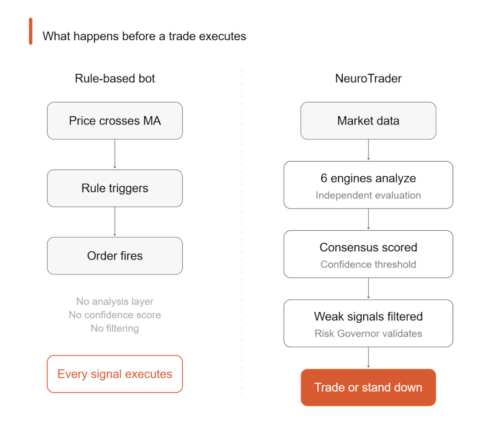Click the arrow below 'Price crosses MA'
This screenshot has height=423, width=504.
(115, 154)
